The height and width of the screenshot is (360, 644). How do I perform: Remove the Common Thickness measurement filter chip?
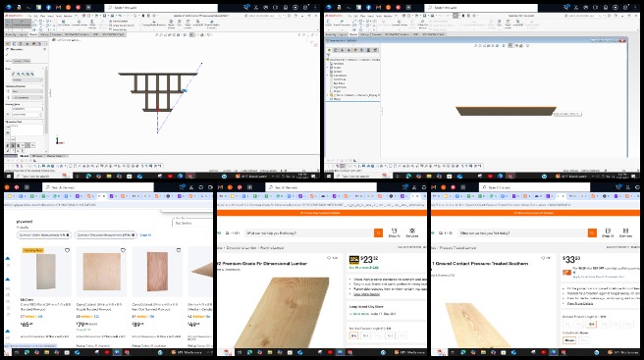coord(134,234)
